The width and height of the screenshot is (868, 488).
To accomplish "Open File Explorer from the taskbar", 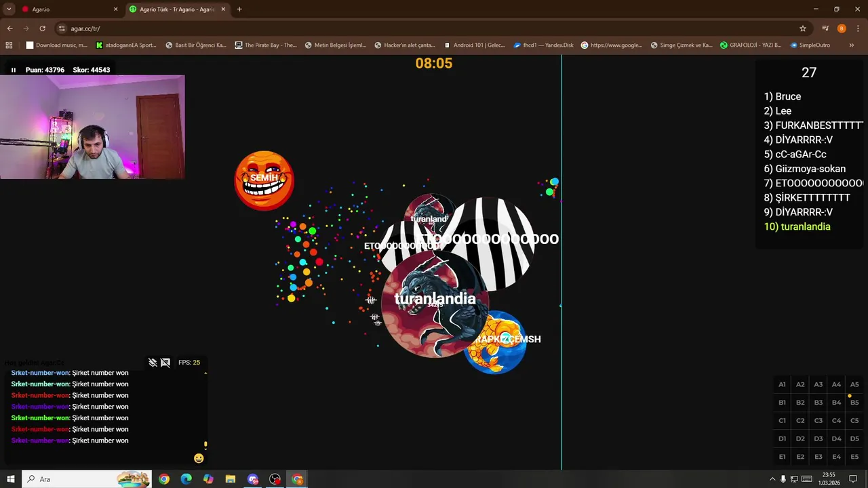I will click(231, 479).
